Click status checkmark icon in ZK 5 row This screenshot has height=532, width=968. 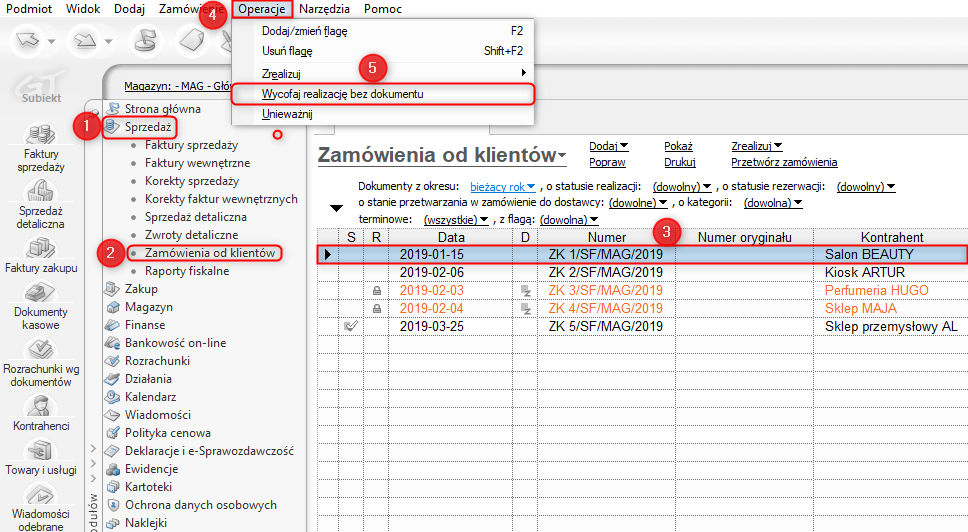351,326
